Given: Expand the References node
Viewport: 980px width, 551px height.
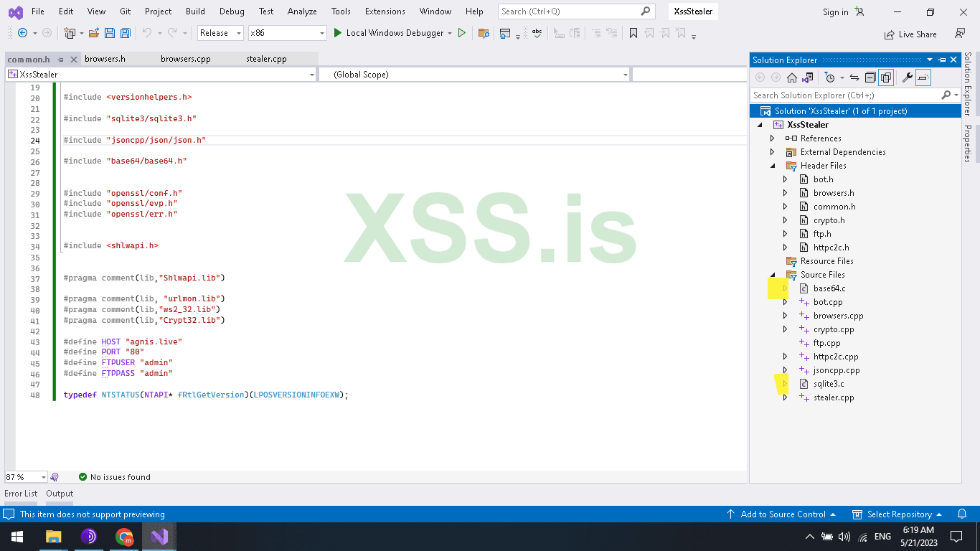Looking at the screenshot, I should (x=773, y=138).
